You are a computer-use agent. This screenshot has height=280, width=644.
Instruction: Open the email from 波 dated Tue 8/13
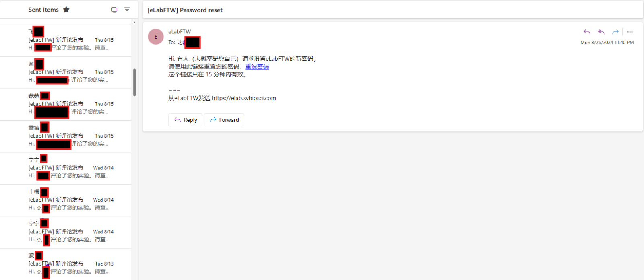(66, 264)
